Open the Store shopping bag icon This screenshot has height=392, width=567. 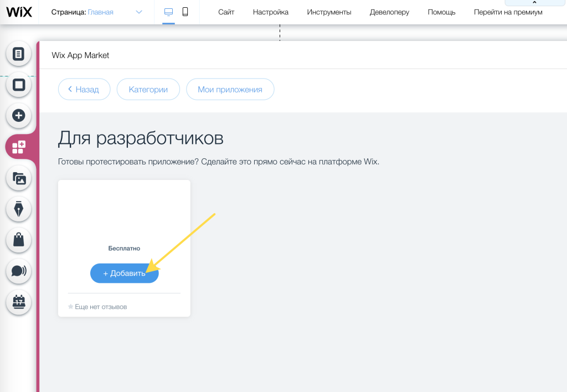pos(18,240)
